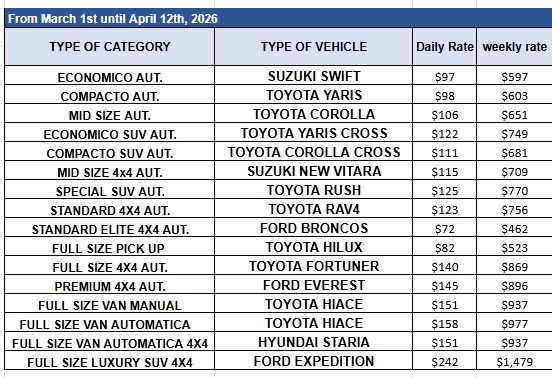Select the $1,479 weekly rate cell
The width and height of the screenshot is (552, 377).
514,361
